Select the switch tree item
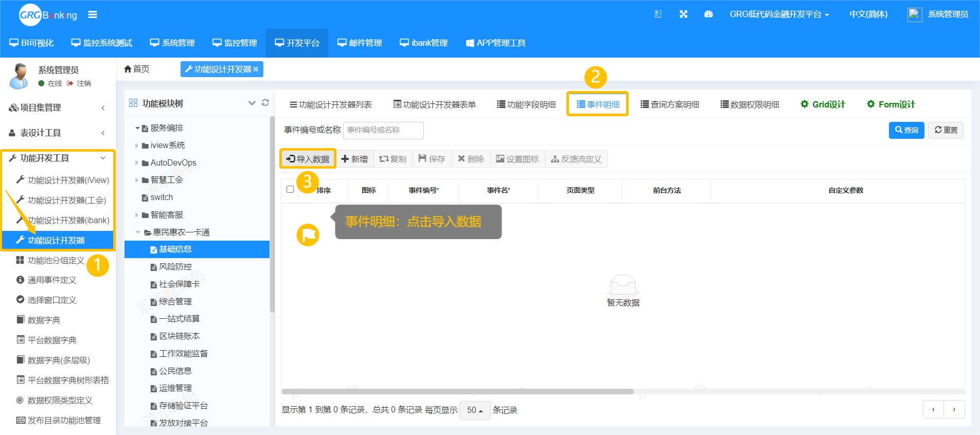The image size is (980, 435). click(x=162, y=197)
